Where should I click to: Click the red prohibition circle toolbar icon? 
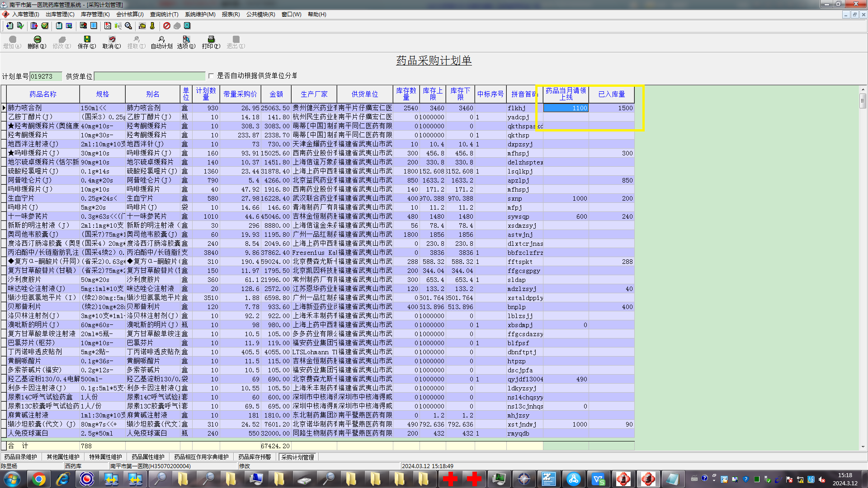coord(167,26)
